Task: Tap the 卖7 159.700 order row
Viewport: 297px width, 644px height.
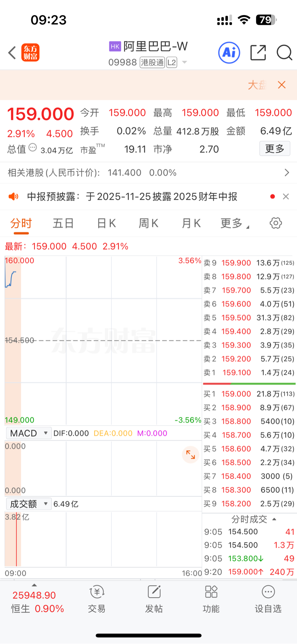Action: 249,290
